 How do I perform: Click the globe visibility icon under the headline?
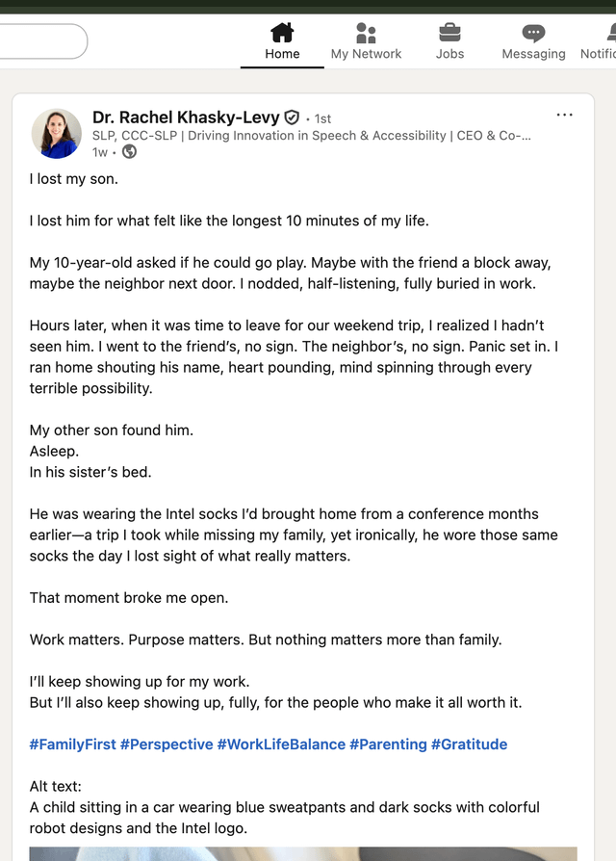tap(129, 152)
